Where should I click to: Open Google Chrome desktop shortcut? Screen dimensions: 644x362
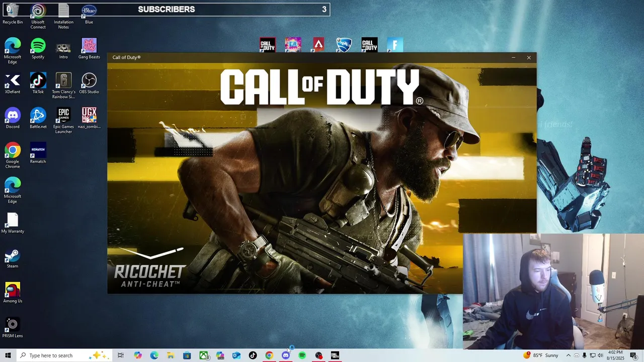coord(13,155)
